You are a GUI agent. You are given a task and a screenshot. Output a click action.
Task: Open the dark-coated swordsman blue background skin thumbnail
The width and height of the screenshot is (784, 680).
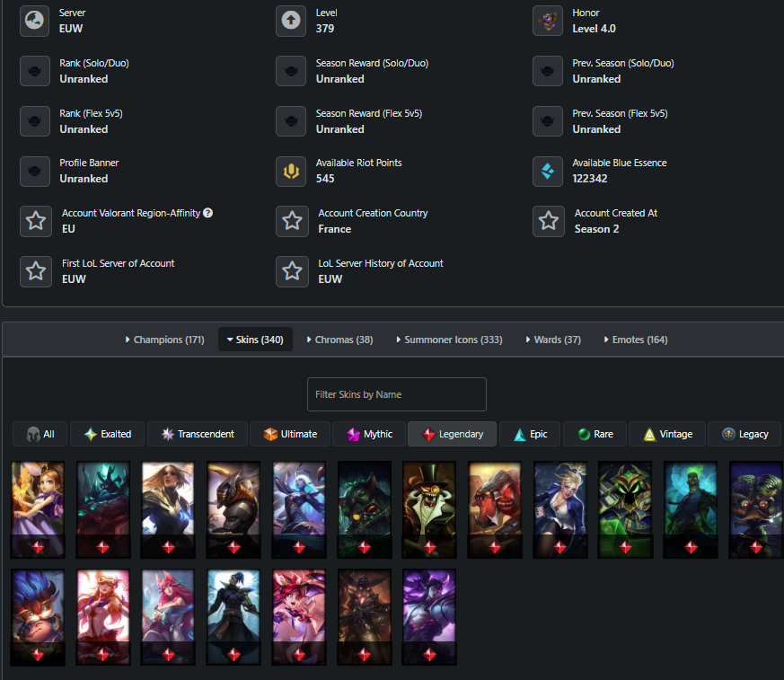point(233,617)
